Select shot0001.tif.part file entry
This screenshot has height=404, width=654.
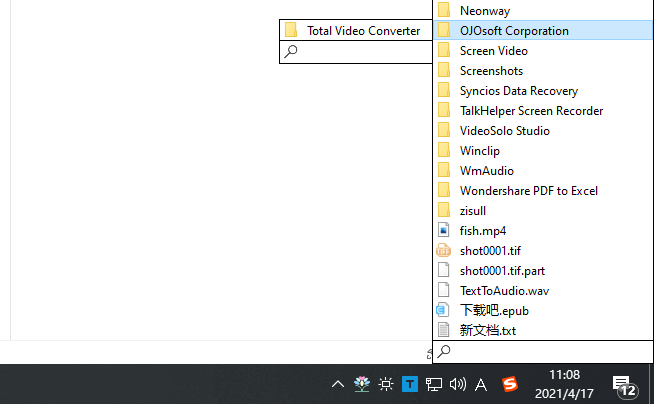point(543,271)
